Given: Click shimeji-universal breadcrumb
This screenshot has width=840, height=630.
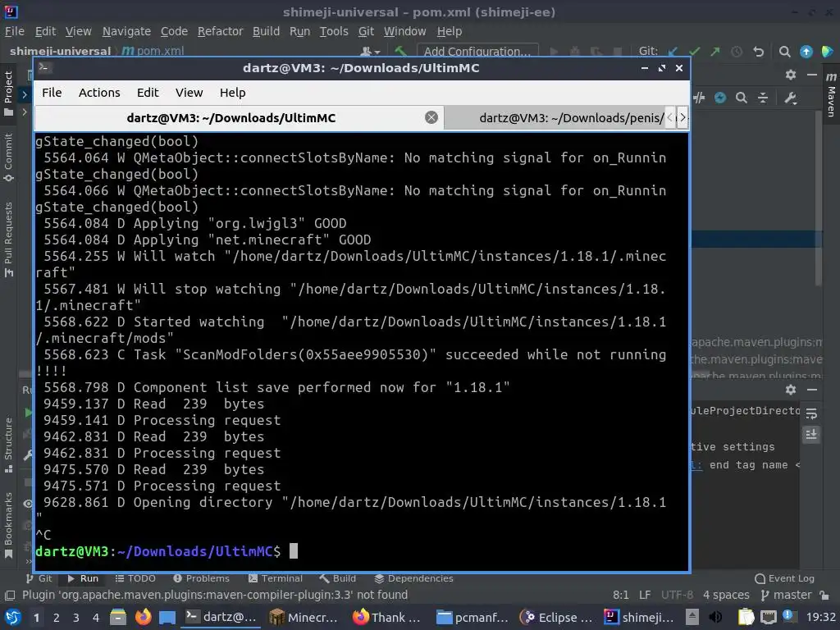Looking at the screenshot, I should [x=60, y=52].
